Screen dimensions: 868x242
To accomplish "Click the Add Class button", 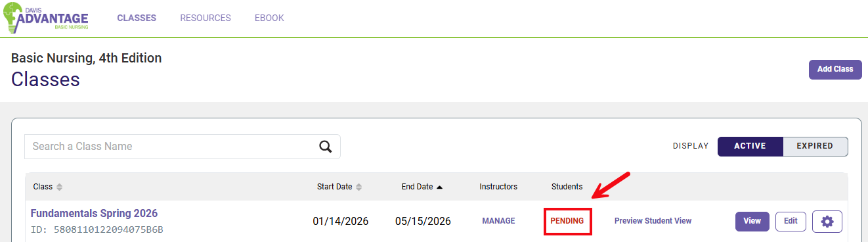I will tap(835, 69).
